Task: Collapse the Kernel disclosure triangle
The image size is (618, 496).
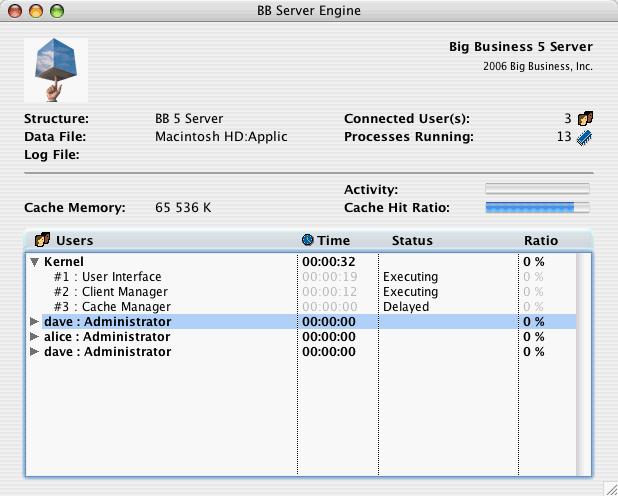Action: 35,262
